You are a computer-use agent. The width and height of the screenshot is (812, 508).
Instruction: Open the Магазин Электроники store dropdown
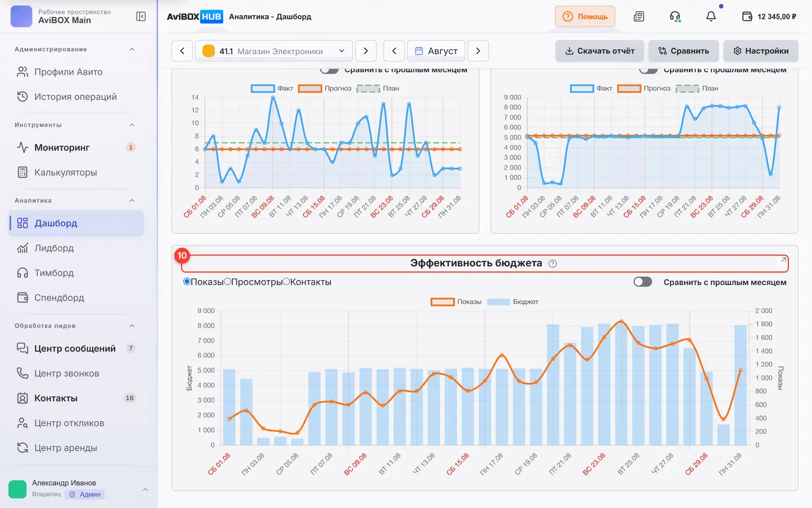coord(274,51)
